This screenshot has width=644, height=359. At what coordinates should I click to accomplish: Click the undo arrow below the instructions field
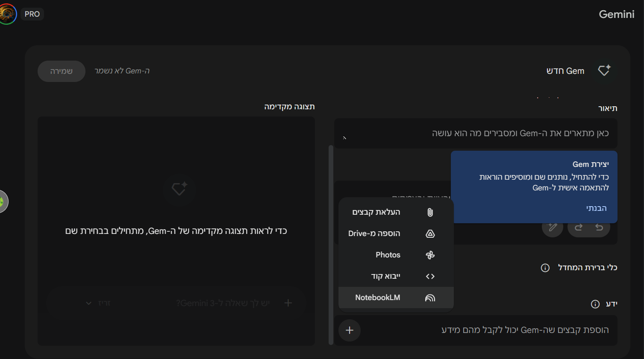(599, 228)
